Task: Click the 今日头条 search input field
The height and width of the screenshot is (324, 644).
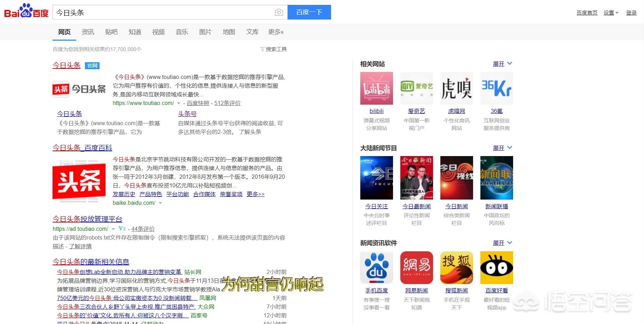Action: click(x=164, y=13)
